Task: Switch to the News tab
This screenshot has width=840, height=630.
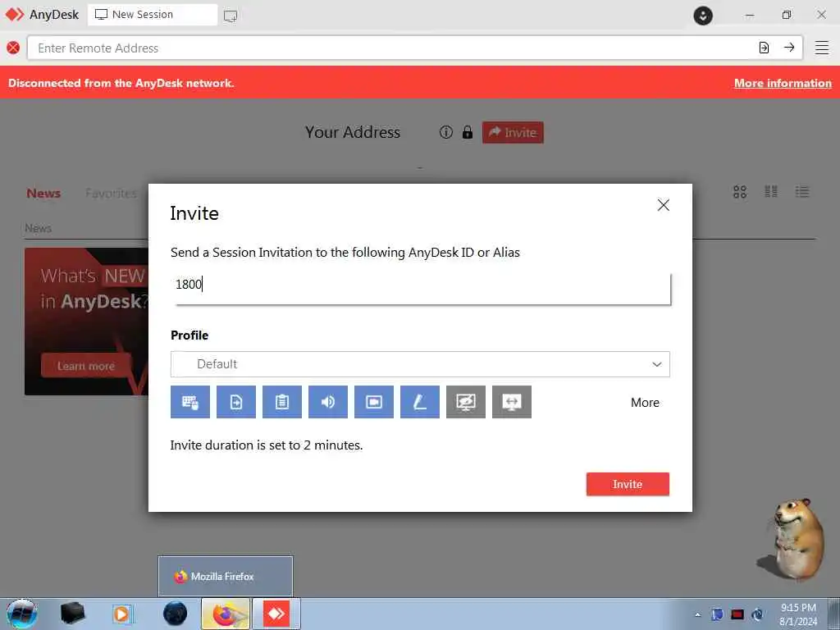Action: coord(43,194)
